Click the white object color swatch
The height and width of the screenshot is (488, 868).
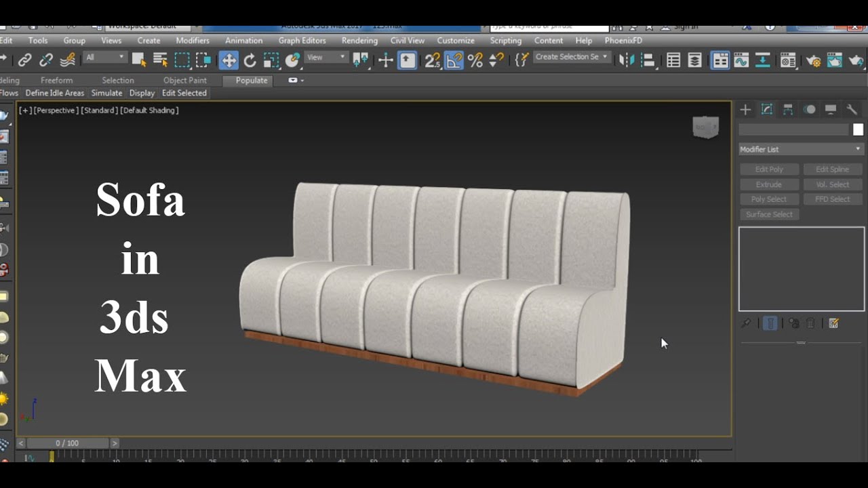pos(858,129)
